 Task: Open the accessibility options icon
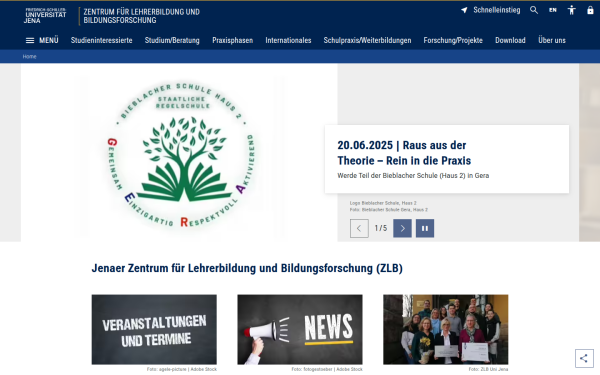pyautogui.click(x=571, y=10)
